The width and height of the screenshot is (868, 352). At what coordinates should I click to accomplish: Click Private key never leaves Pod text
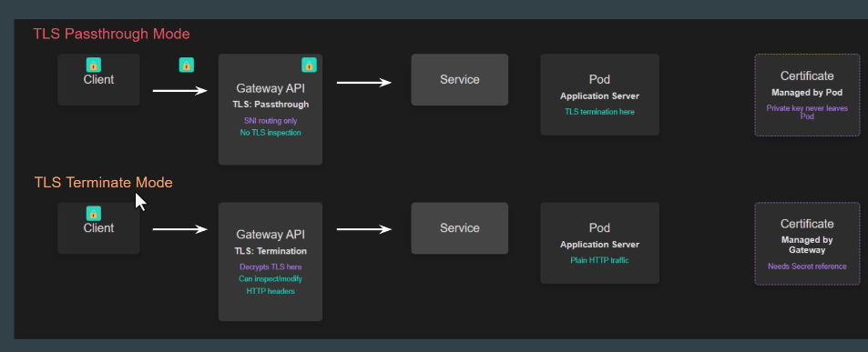807,112
